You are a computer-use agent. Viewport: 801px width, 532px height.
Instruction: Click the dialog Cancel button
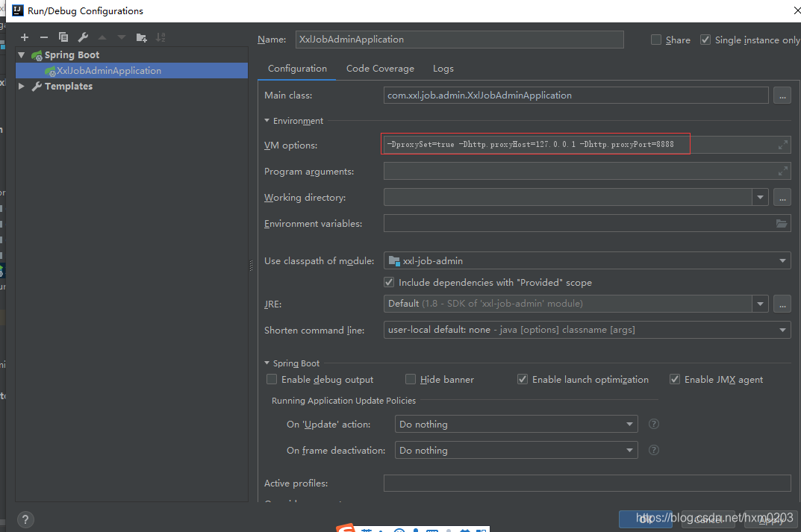pyautogui.click(x=707, y=519)
